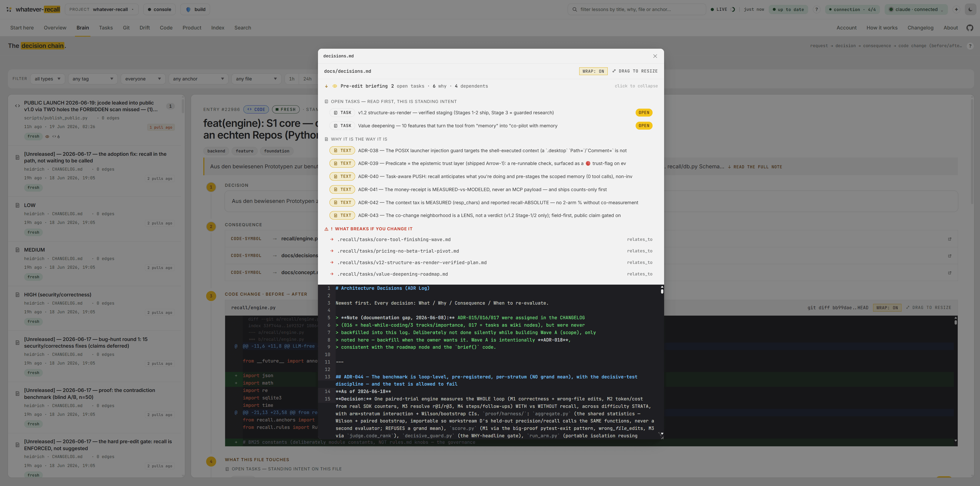The height and width of the screenshot is (486, 980).
Task: Select the 1h time filter
Action: (292, 79)
